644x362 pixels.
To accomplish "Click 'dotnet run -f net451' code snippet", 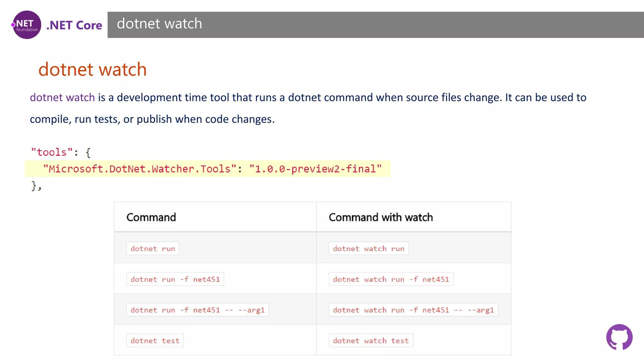I will tap(175, 279).
